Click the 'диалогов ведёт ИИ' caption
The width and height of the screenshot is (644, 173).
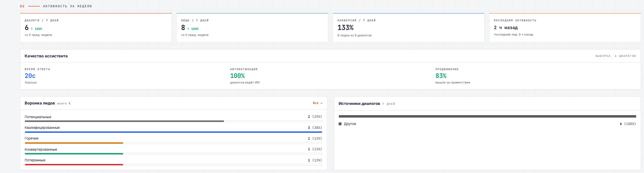click(x=245, y=82)
